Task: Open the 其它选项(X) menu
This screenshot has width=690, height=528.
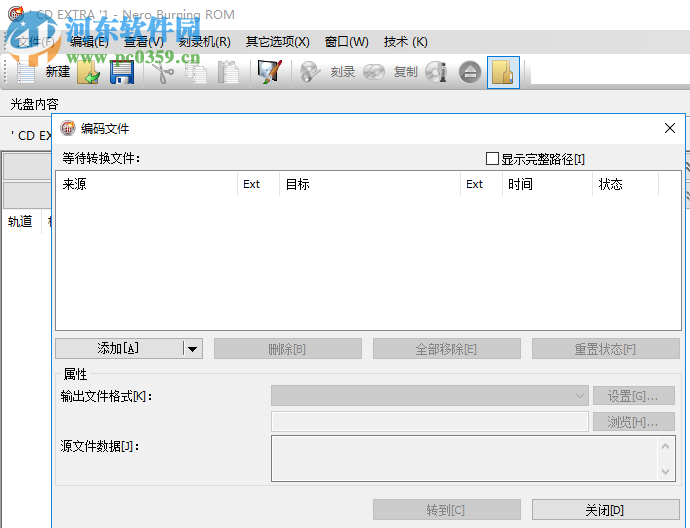Action: pyautogui.click(x=278, y=42)
